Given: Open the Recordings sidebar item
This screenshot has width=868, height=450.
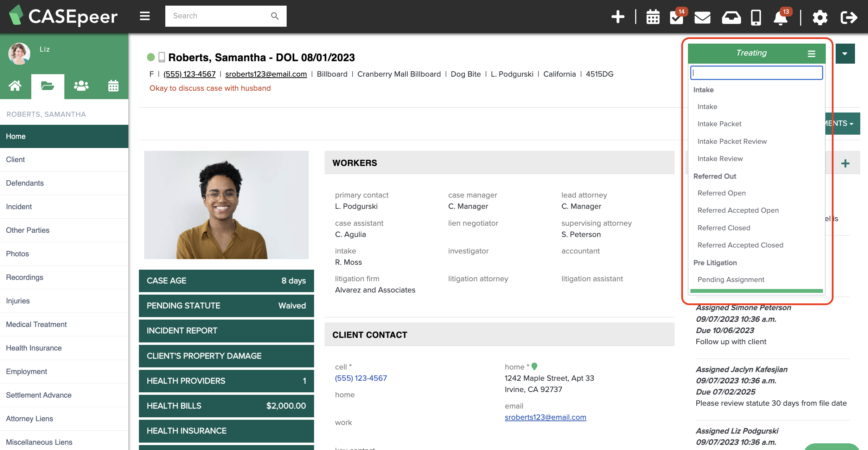Looking at the screenshot, I should tap(64, 277).
